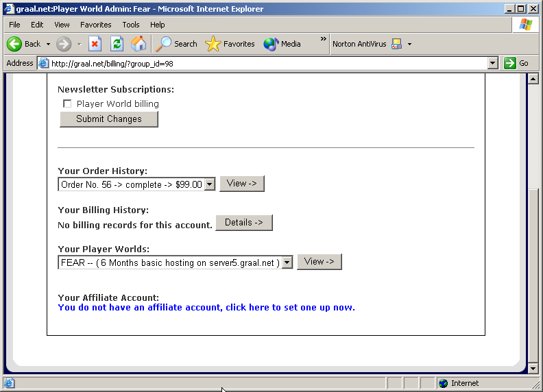Click the Back arrow icon

tap(15, 44)
